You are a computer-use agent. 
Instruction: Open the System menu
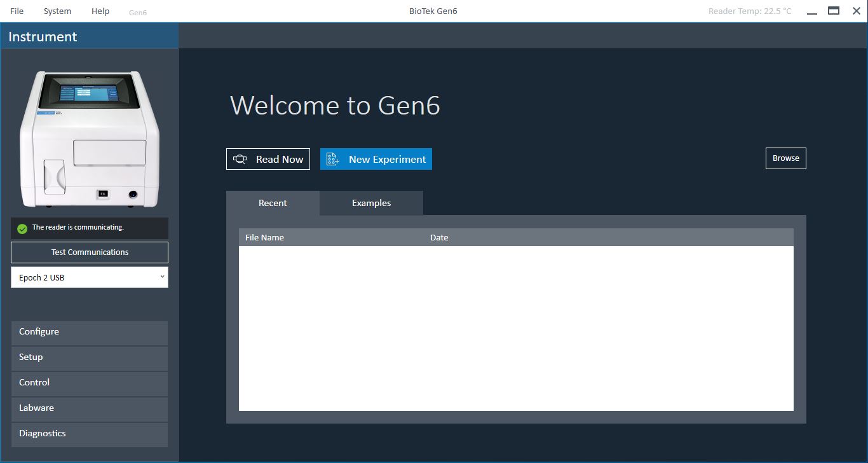click(57, 11)
